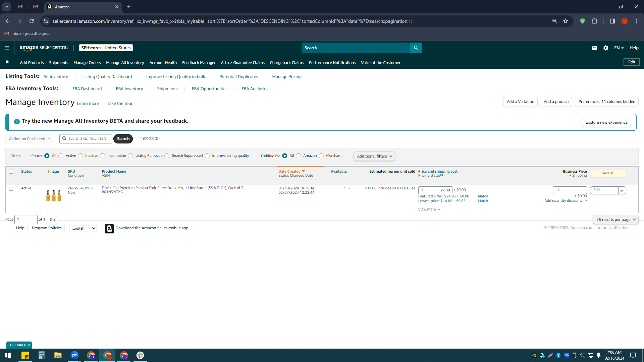Click the bookmark flag icon in nav bar
Viewport: 644px width, 362px height.
pos(7,62)
